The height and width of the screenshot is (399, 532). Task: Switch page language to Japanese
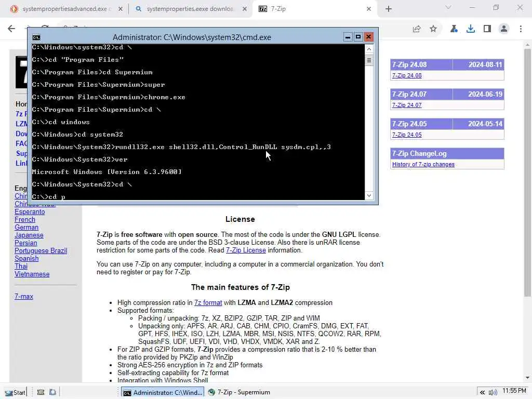click(x=29, y=235)
